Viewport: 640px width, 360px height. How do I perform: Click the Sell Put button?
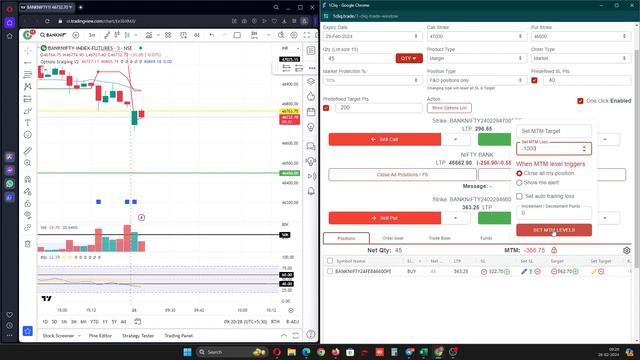(x=384, y=218)
